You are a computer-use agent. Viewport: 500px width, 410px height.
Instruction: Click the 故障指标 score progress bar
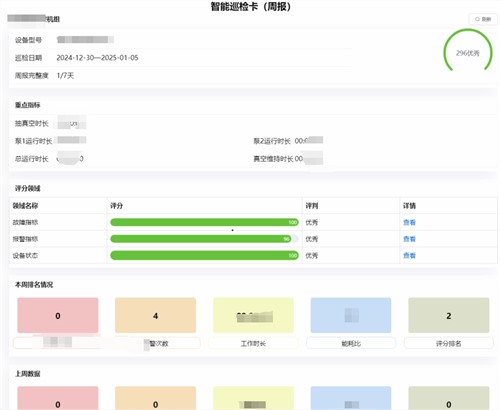[x=204, y=222]
